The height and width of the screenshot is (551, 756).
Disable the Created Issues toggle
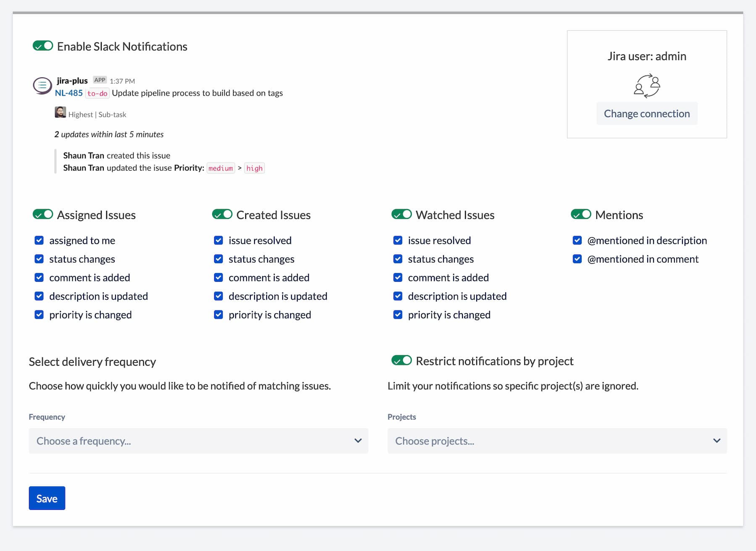(x=222, y=215)
